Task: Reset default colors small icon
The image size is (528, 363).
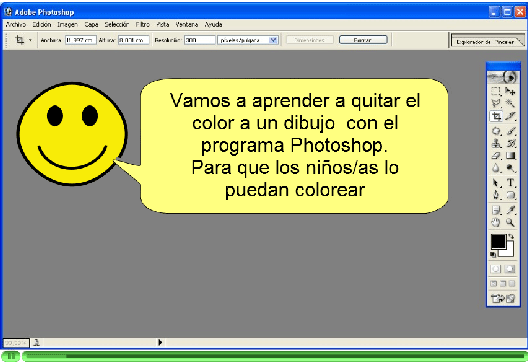Action: (x=493, y=255)
